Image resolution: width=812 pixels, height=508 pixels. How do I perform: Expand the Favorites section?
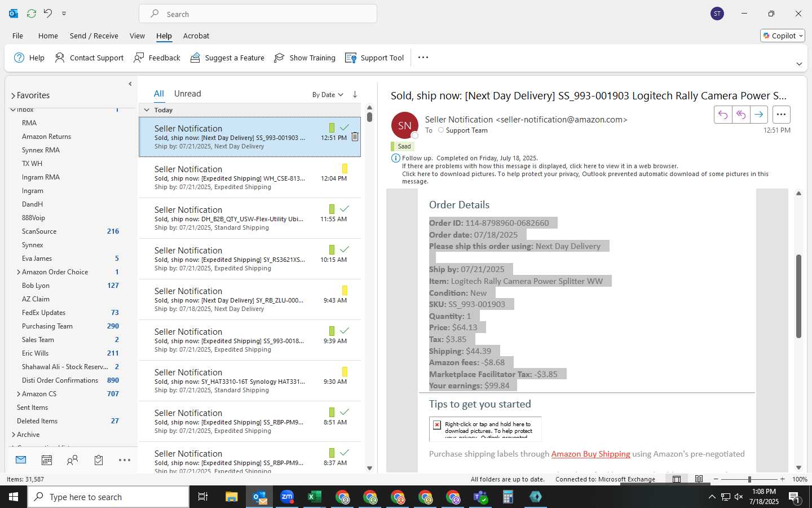[x=13, y=96]
